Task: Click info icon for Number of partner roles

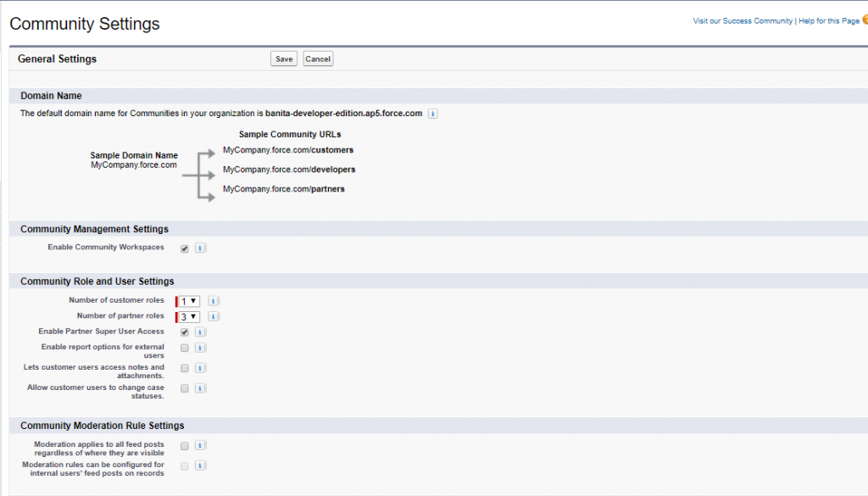Action: (x=214, y=316)
